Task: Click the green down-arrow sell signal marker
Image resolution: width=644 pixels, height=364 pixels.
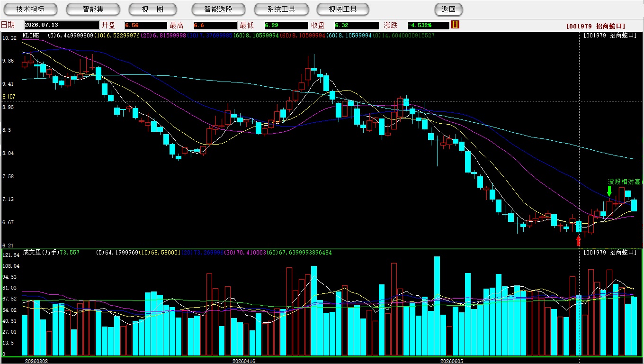Action: tap(609, 191)
